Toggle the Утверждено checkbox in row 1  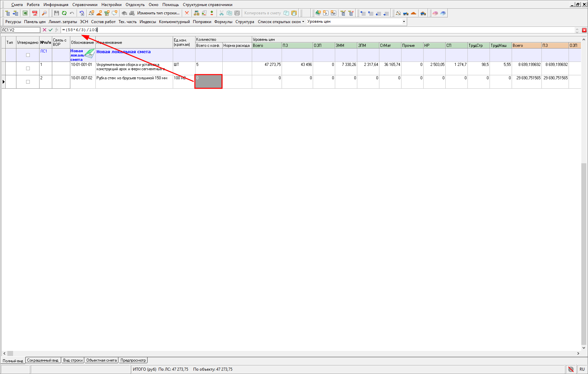28,68
